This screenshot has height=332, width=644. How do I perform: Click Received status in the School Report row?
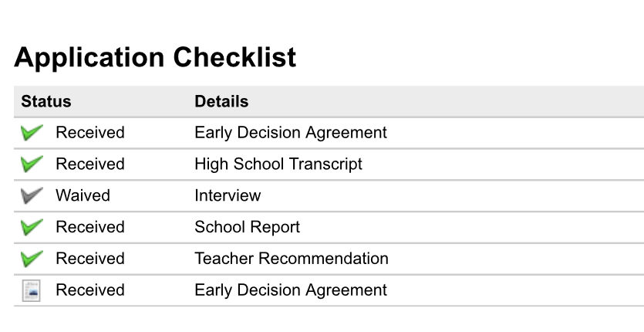(x=90, y=227)
